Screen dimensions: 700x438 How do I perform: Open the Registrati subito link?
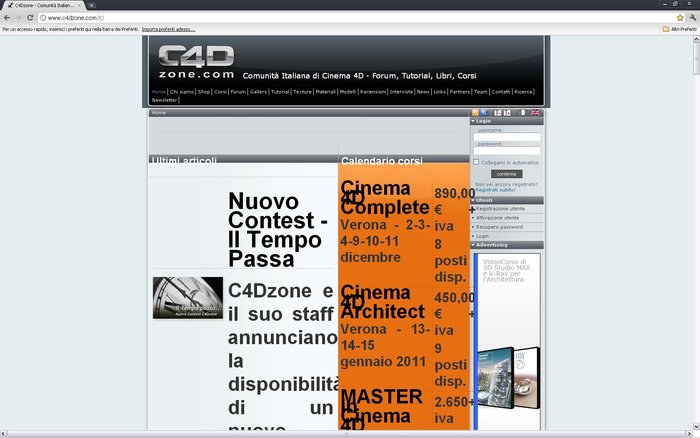tap(495, 190)
